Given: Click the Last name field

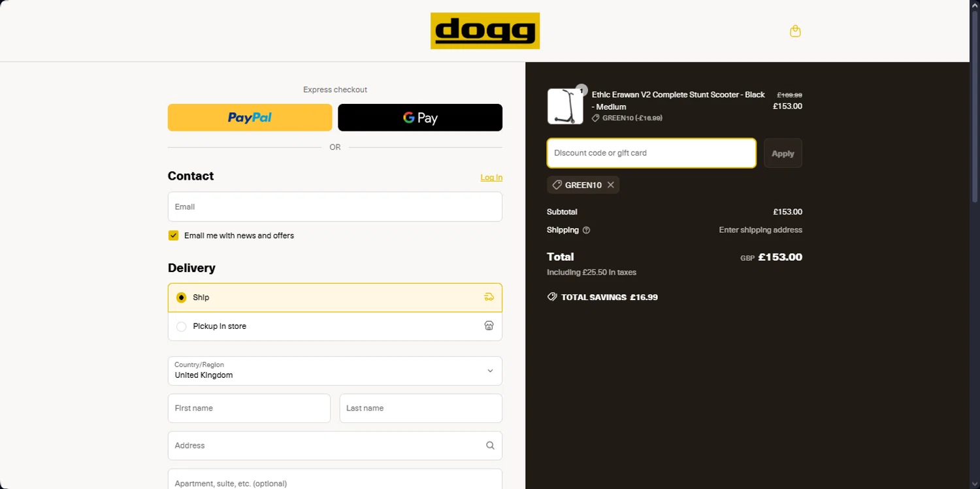Looking at the screenshot, I should 421,408.
